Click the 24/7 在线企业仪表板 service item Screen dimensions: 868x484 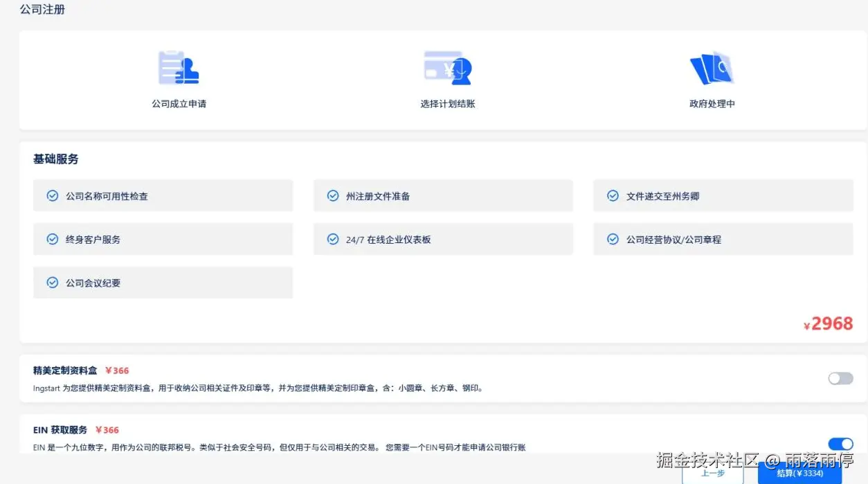pyautogui.click(x=443, y=239)
